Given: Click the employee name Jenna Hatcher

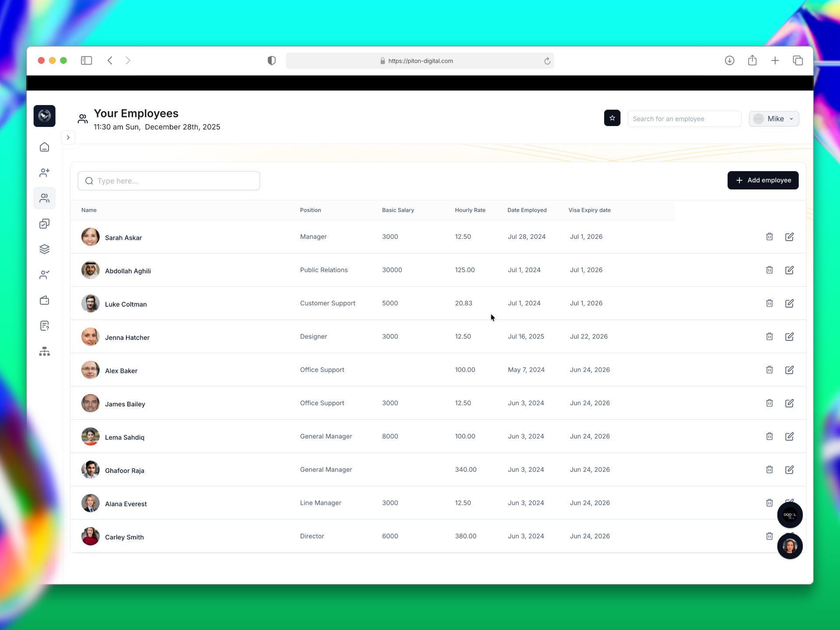Looking at the screenshot, I should coord(127,337).
